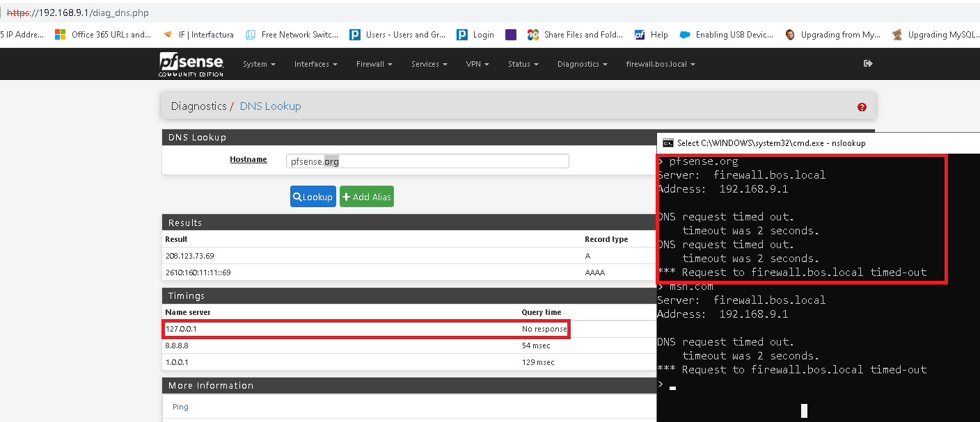
Task: Open the red help icon on DNS Lookup
Action: tap(862, 107)
